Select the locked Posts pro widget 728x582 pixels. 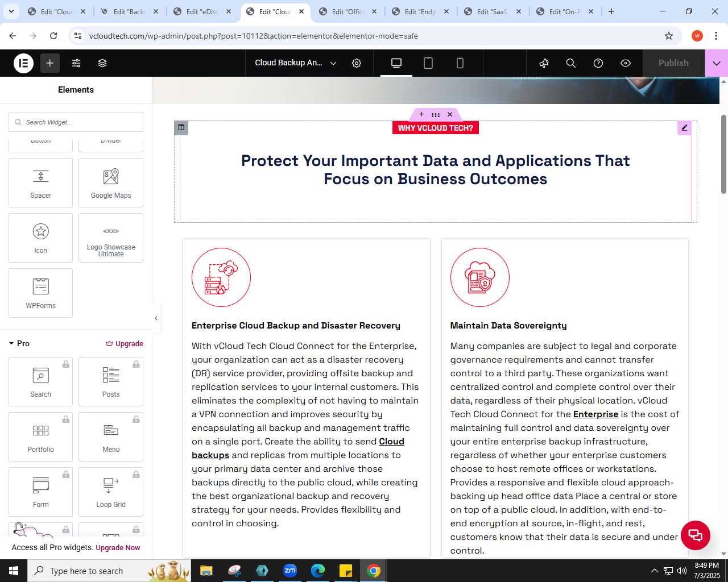point(111,381)
